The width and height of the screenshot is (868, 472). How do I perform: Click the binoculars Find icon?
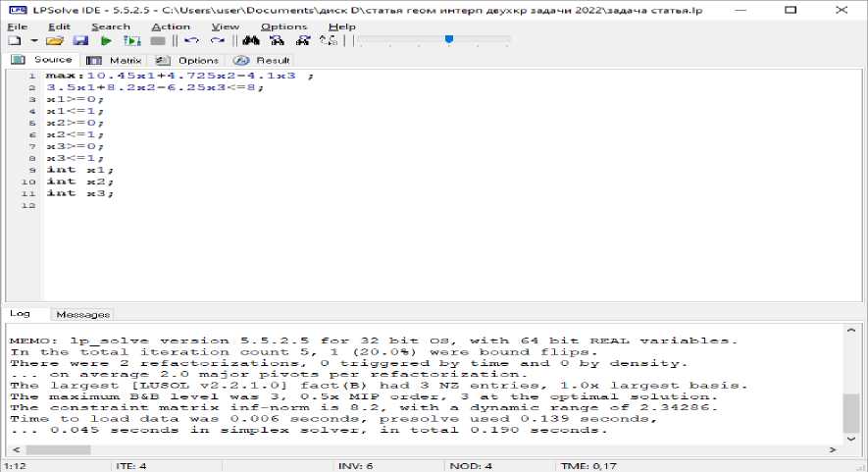click(251, 40)
